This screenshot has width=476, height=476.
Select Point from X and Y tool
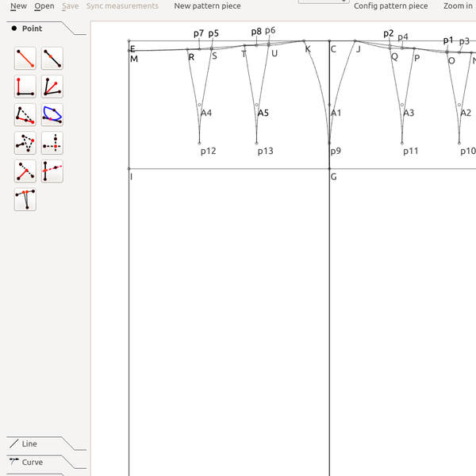pyautogui.click(x=52, y=144)
